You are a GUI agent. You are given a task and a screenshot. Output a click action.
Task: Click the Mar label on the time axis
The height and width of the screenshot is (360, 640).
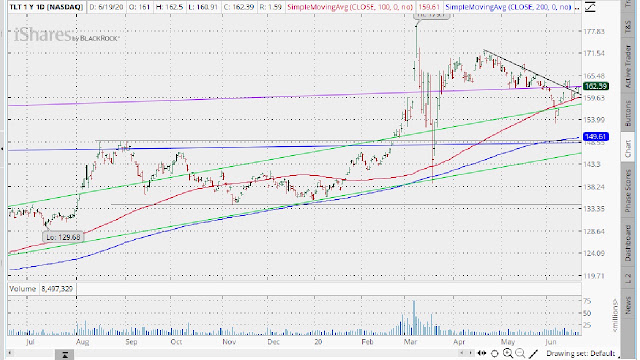(410, 342)
